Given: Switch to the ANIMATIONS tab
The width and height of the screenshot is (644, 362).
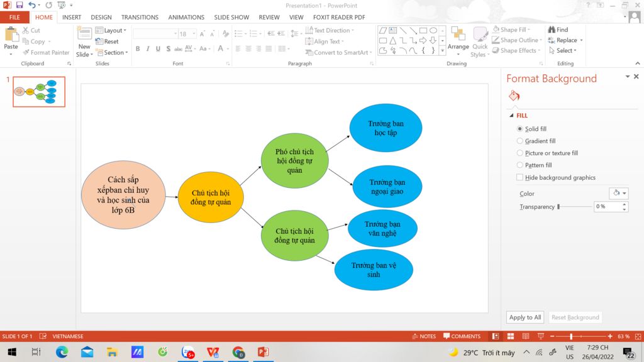Looking at the screenshot, I should click(x=186, y=17).
